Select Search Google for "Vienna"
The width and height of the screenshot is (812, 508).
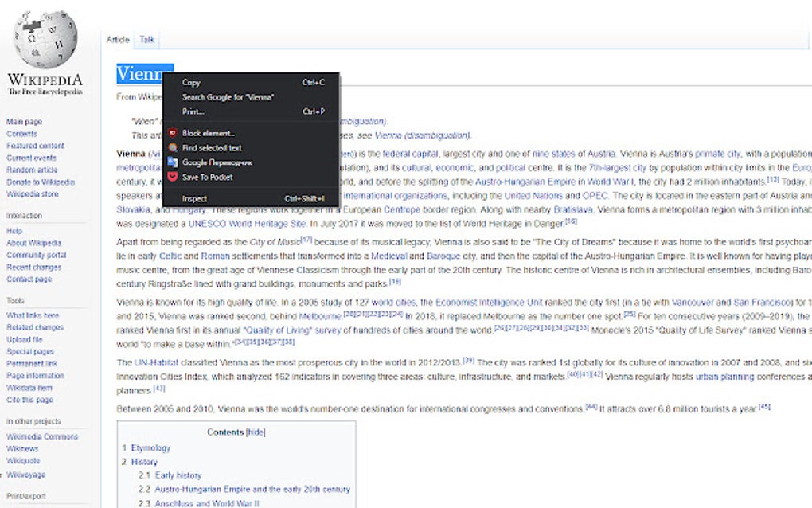coord(251,97)
